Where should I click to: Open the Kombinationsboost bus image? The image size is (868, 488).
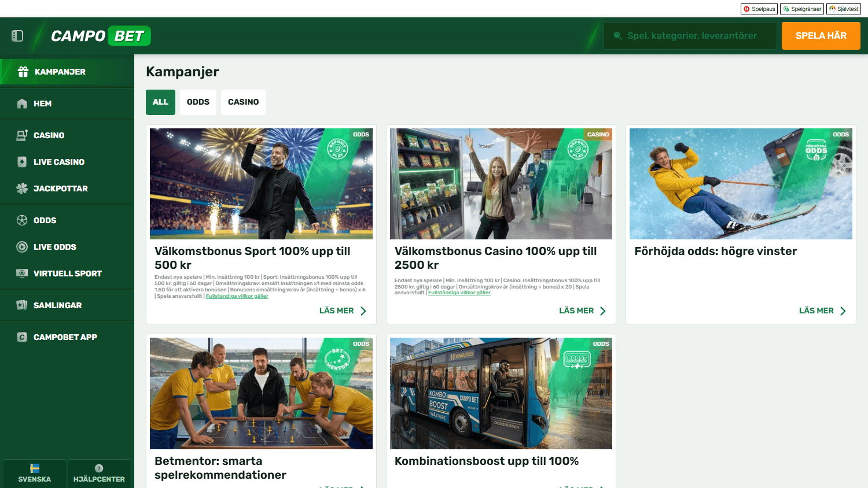[x=501, y=394]
